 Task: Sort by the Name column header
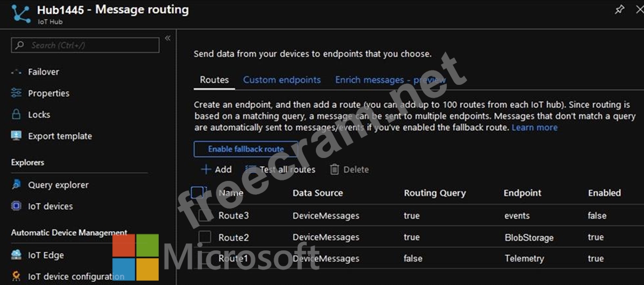231,193
